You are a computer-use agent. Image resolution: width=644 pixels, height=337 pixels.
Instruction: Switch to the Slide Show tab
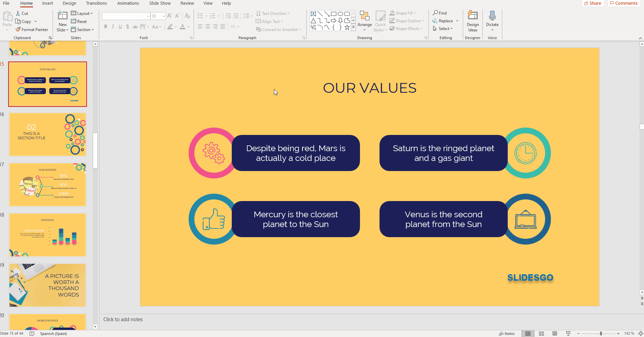[x=160, y=3]
